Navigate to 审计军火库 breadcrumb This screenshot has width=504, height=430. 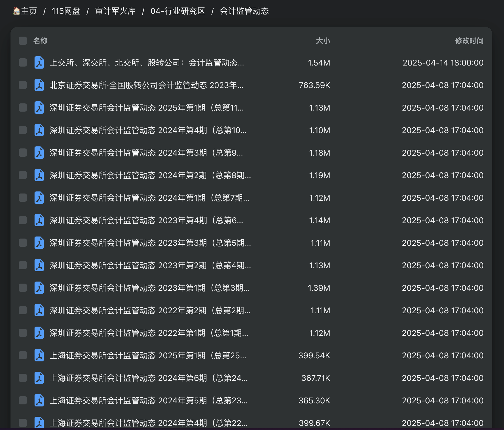[x=115, y=11]
